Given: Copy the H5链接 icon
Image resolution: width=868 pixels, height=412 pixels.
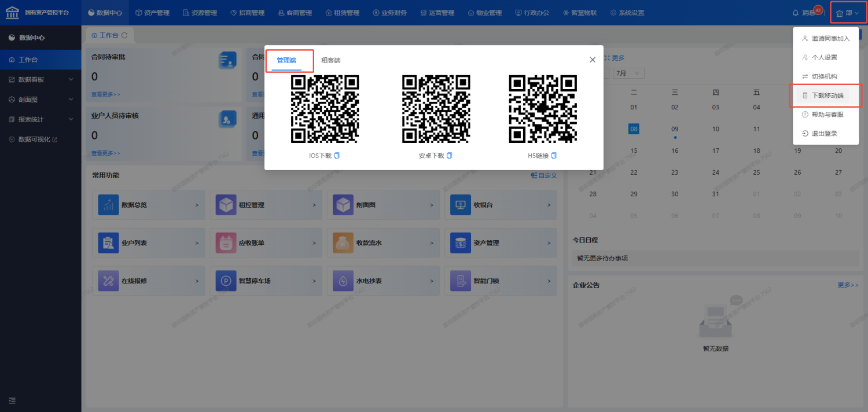Looking at the screenshot, I should pyautogui.click(x=554, y=156).
